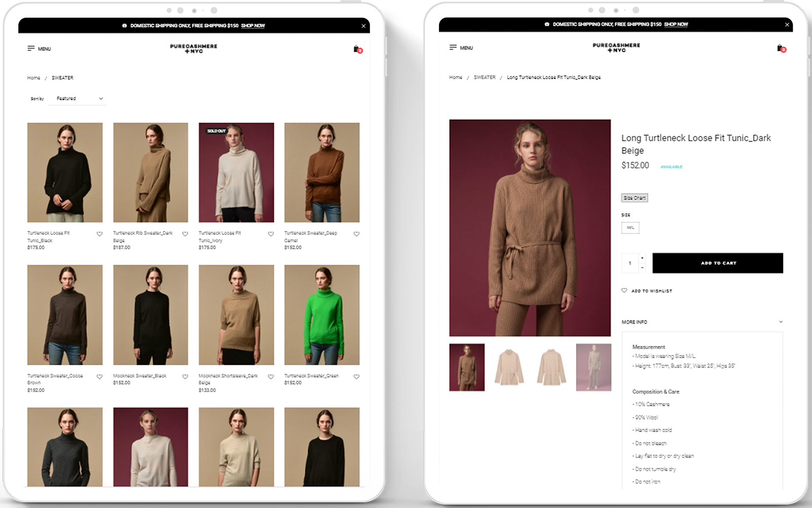Click the SOLD OUT badge on Ivory tunic
The height and width of the screenshot is (508, 812).
click(x=216, y=131)
